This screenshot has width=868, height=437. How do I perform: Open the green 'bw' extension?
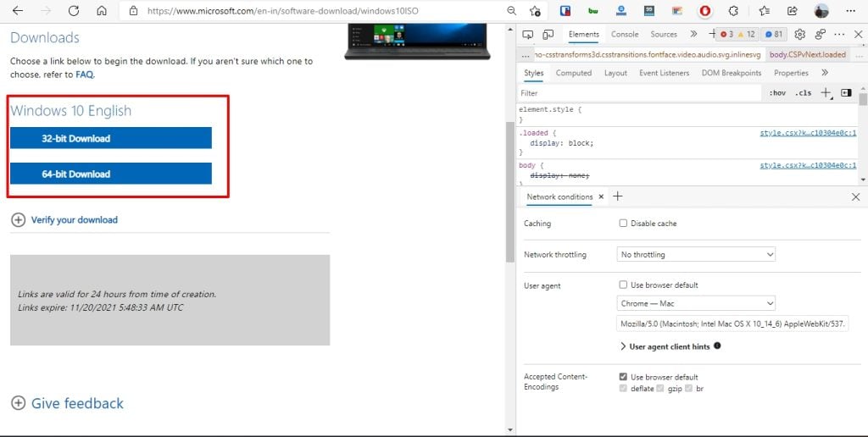click(x=593, y=10)
